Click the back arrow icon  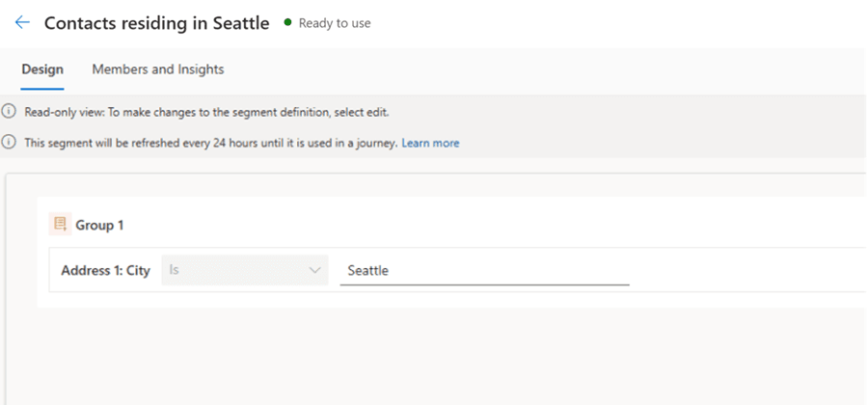[x=22, y=23]
